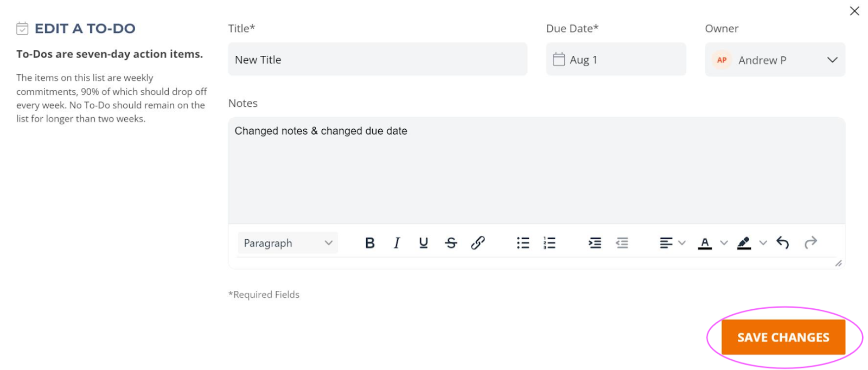Close the Edit a To-Do dialog
The width and height of the screenshot is (868, 370).
pyautogui.click(x=854, y=11)
